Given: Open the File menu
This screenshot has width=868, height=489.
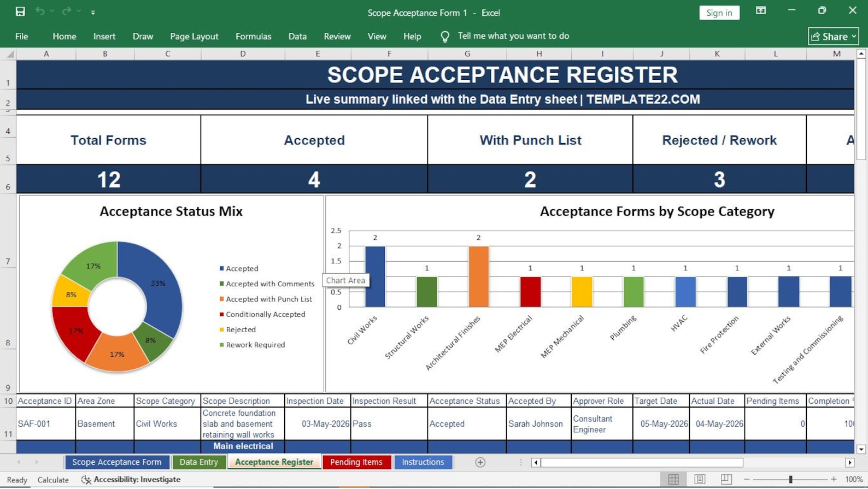Looking at the screenshot, I should 22,36.
